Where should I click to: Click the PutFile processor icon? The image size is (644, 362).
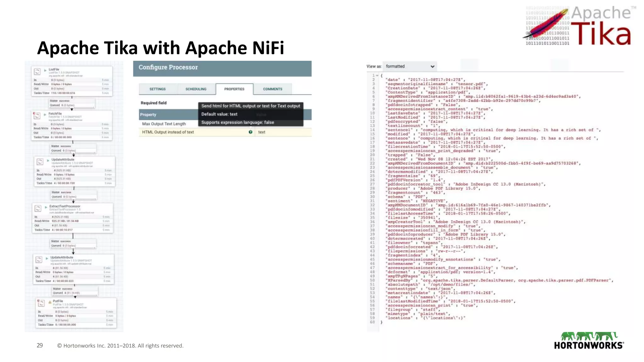pyautogui.click(x=41, y=303)
